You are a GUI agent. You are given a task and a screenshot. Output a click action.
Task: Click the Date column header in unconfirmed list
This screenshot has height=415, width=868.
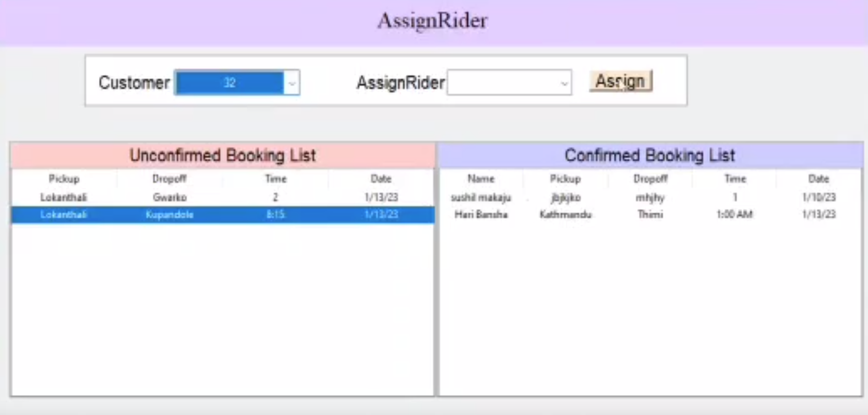[x=381, y=179]
